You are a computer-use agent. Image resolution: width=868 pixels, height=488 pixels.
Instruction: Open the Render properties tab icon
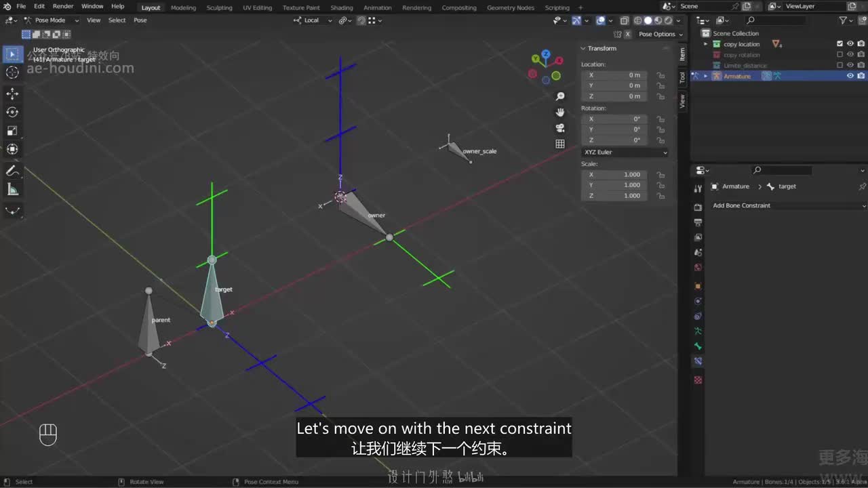tap(698, 207)
